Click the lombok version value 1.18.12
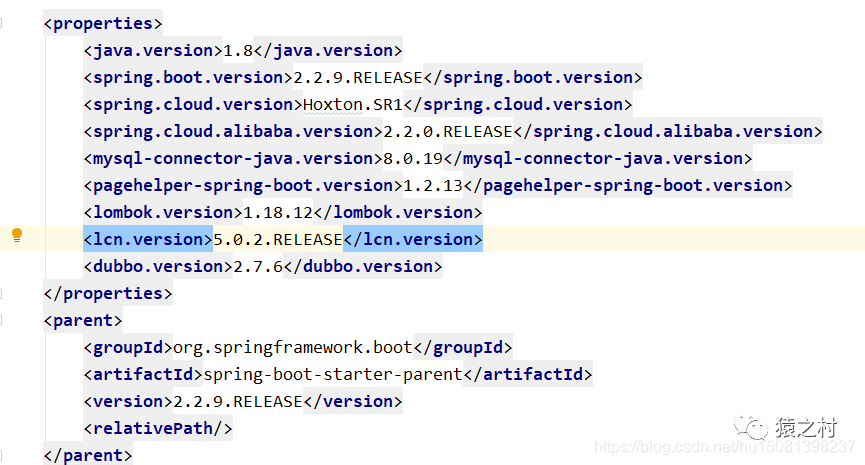865x465 pixels. pos(278,212)
